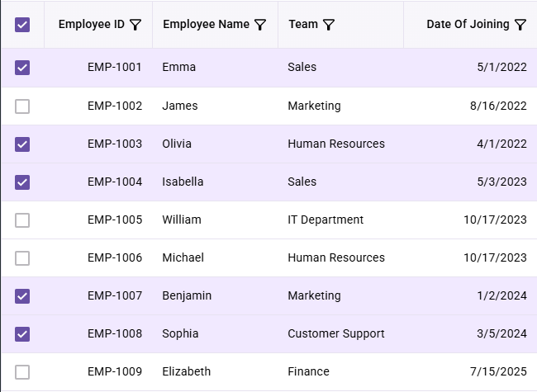
Task: Open the Date Of Joining filter icon
Action: 520,25
